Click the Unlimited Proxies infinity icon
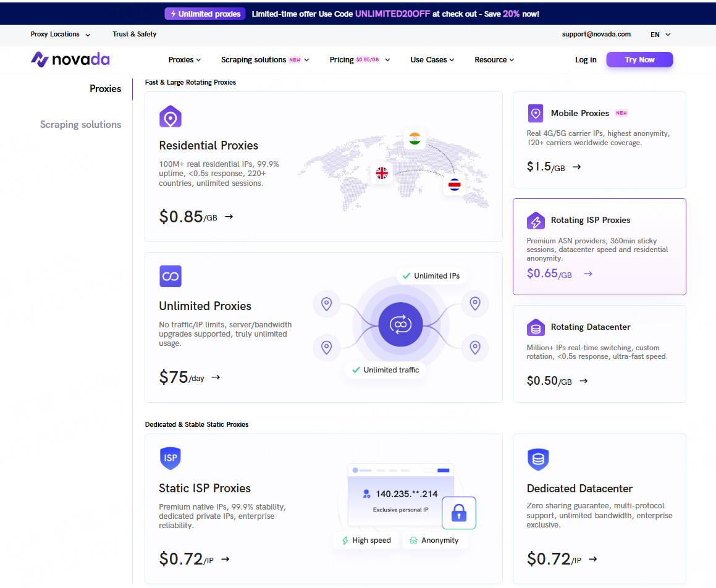The height and width of the screenshot is (588, 716). click(x=171, y=276)
